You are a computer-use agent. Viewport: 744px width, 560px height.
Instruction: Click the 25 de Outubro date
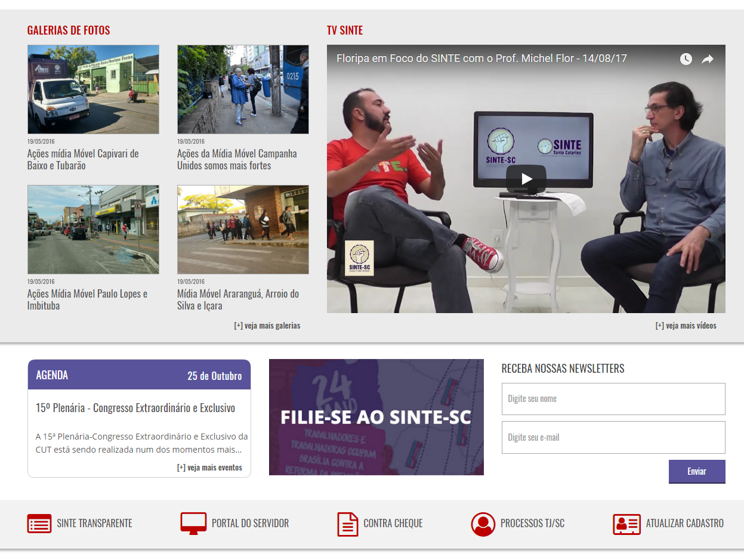click(215, 376)
